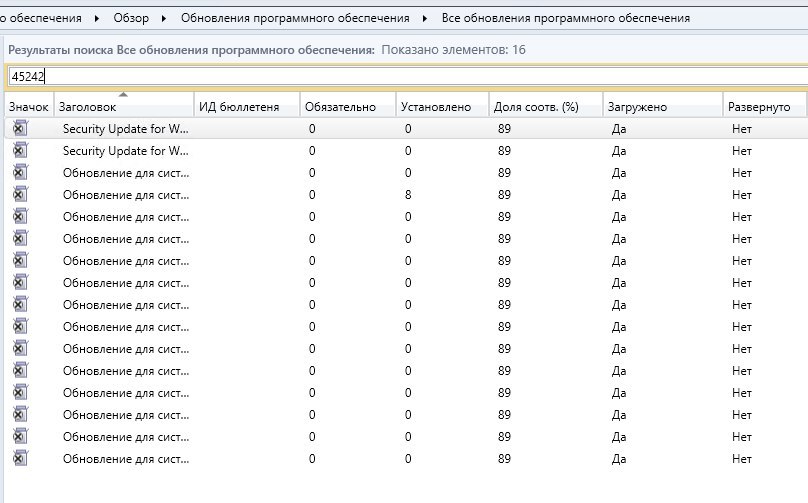Sort by the Загружено column header
Image resolution: width=808 pixels, height=503 pixels.
coord(663,107)
